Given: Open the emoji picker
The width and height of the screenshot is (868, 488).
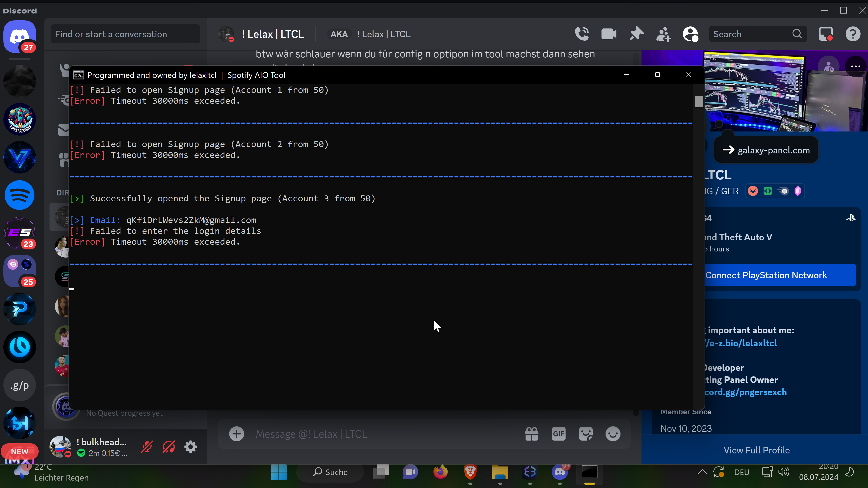Looking at the screenshot, I should click(613, 434).
